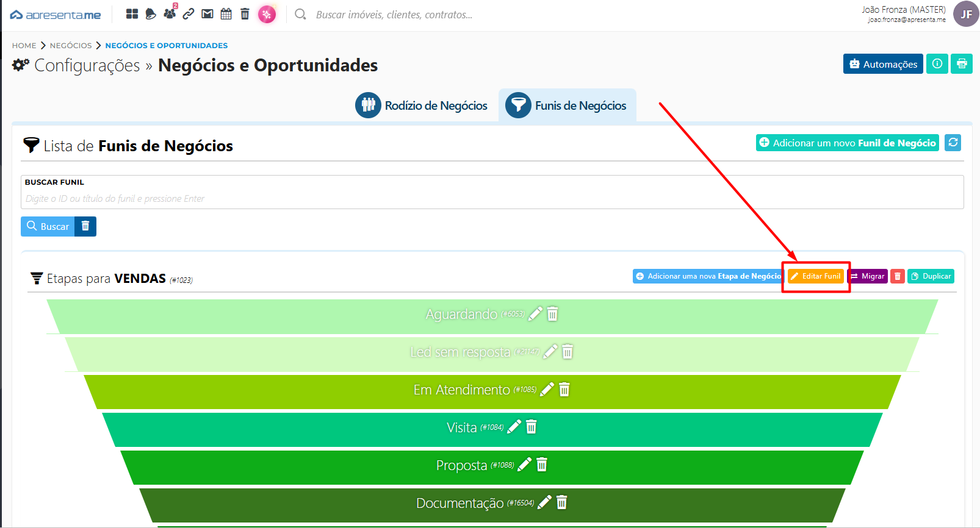The width and height of the screenshot is (980, 528).
Task: Edit the Documentação stage
Action: click(x=545, y=502)
